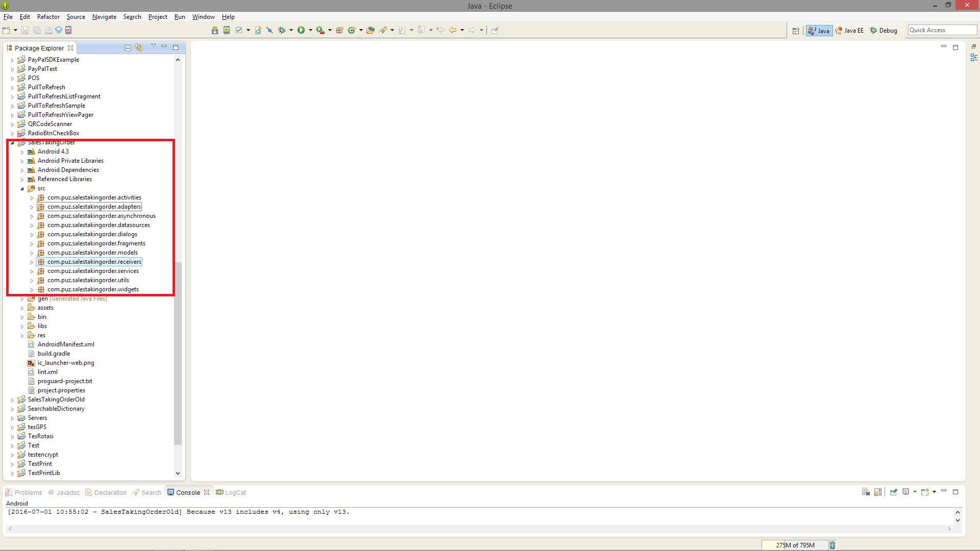Click the Save All toolbar icon

pyautogui.click(x=37, y=31)
